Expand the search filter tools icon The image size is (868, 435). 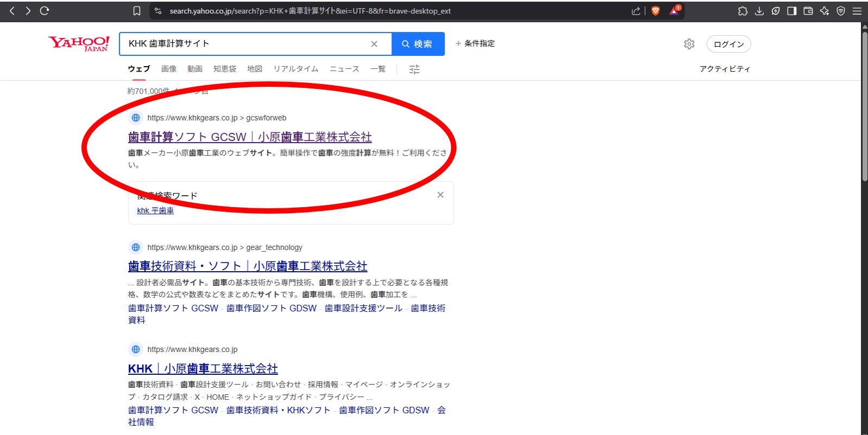point(414,69)
